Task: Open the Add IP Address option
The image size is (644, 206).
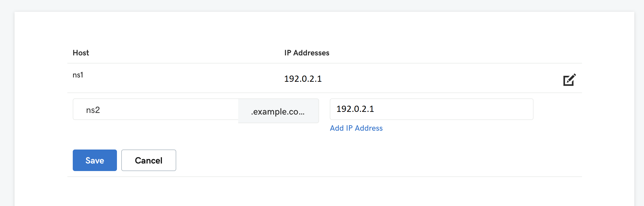Action: tap(356, 128)
